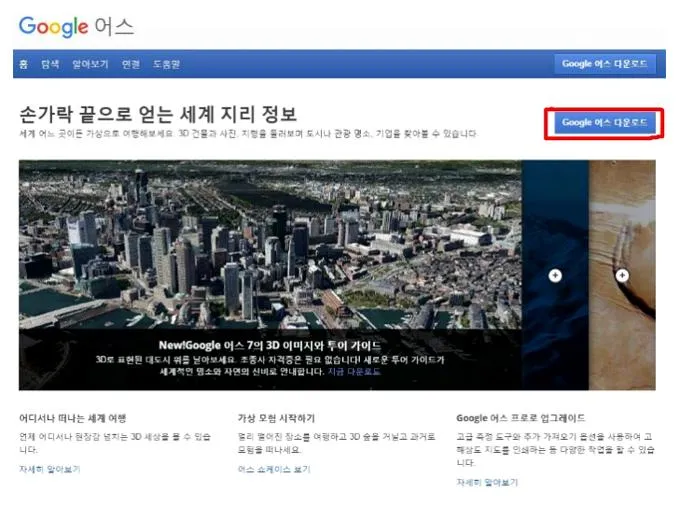Click 자세히 알아보기 under Google 어스 프로로 업그레이드
This screenshot has width=679, height=506.
click(487, 482)
